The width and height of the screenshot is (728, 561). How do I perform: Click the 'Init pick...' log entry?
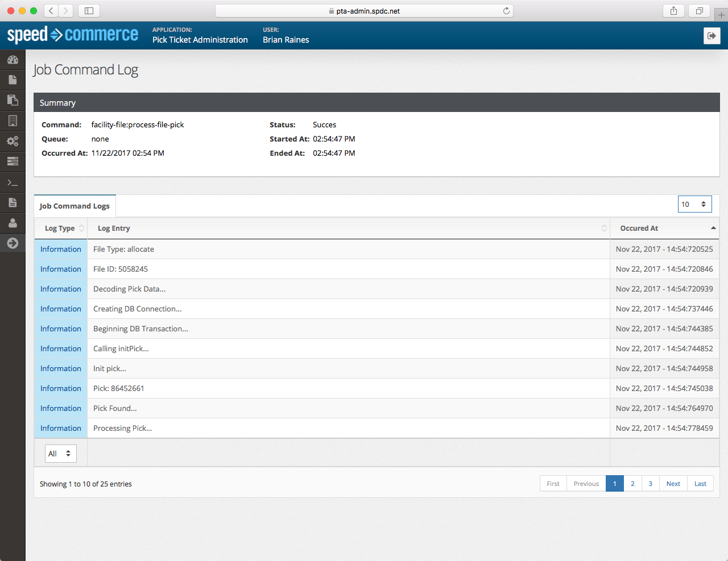(x=110, y=368)
